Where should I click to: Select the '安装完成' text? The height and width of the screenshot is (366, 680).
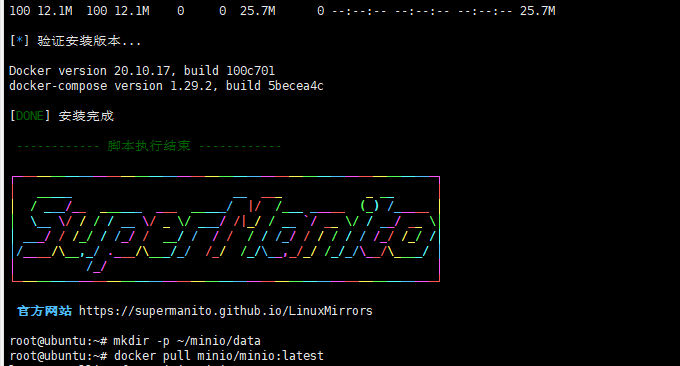click(86, 116)
